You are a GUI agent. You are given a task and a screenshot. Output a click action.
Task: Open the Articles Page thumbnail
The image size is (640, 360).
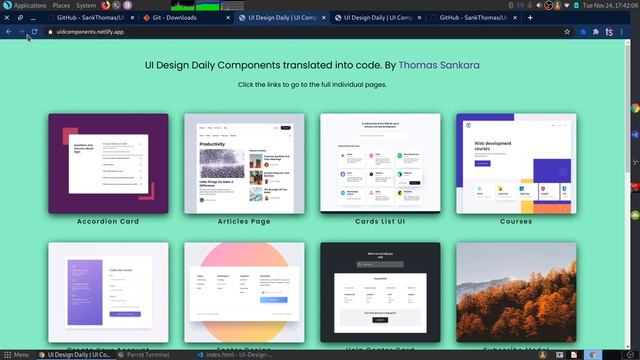click(x=244, y=163)
